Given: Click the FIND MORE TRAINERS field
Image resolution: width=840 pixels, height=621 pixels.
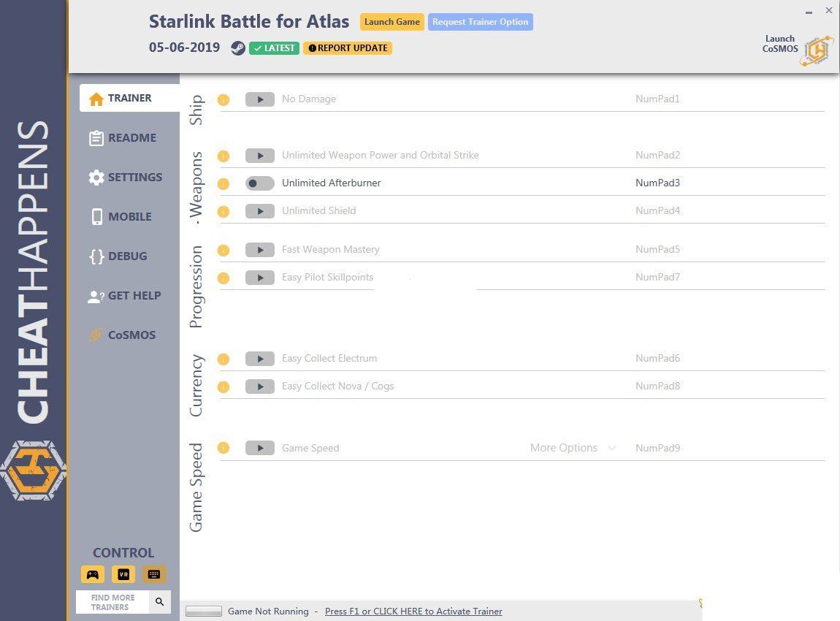Looking at the screenshot, I should 112,602.
